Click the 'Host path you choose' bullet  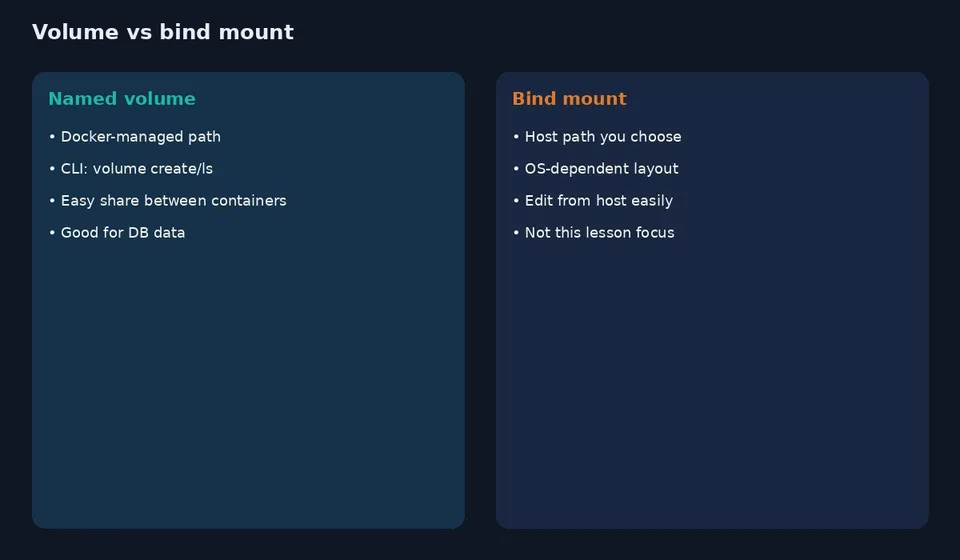[597, 136]
